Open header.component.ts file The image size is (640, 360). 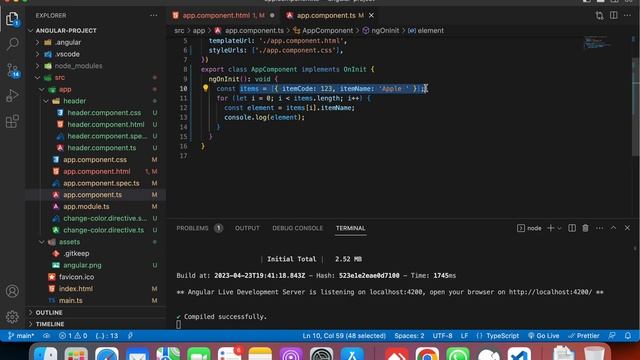96,148
